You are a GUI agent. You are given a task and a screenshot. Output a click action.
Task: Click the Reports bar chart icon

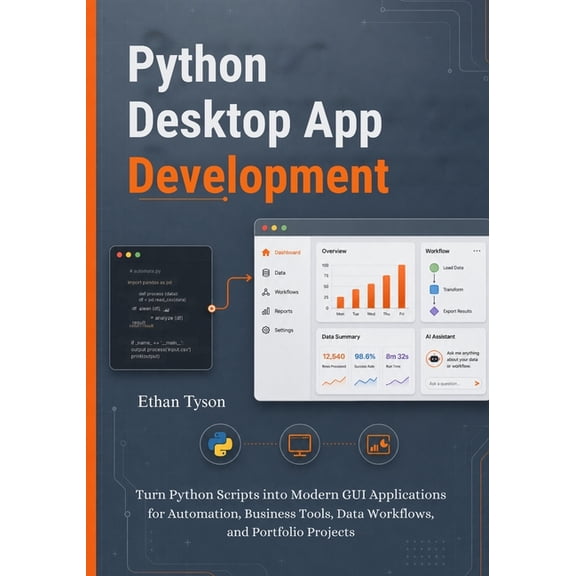[266, 311]
